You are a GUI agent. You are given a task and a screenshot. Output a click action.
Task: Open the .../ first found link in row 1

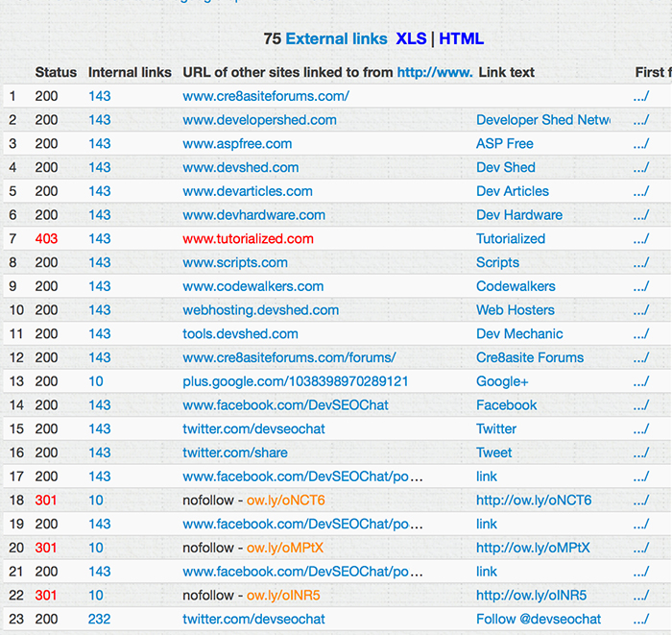641,96
